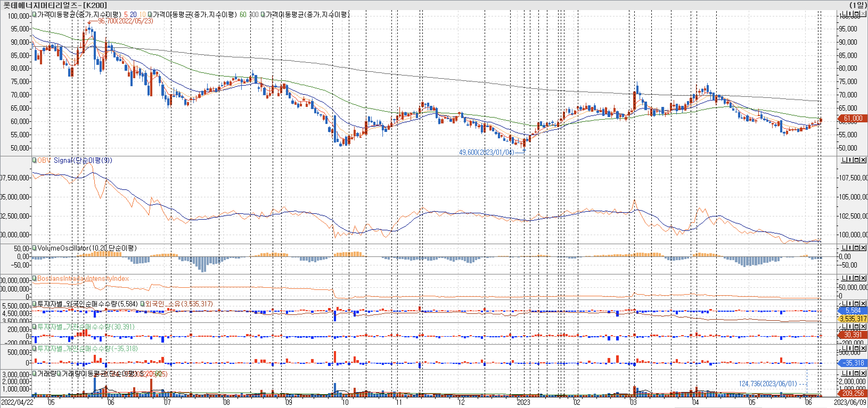Viewport: 868px width, 408px height.
Task: Close the individual net-buy (개인순매수수량) panel
Action: point(863,348)
